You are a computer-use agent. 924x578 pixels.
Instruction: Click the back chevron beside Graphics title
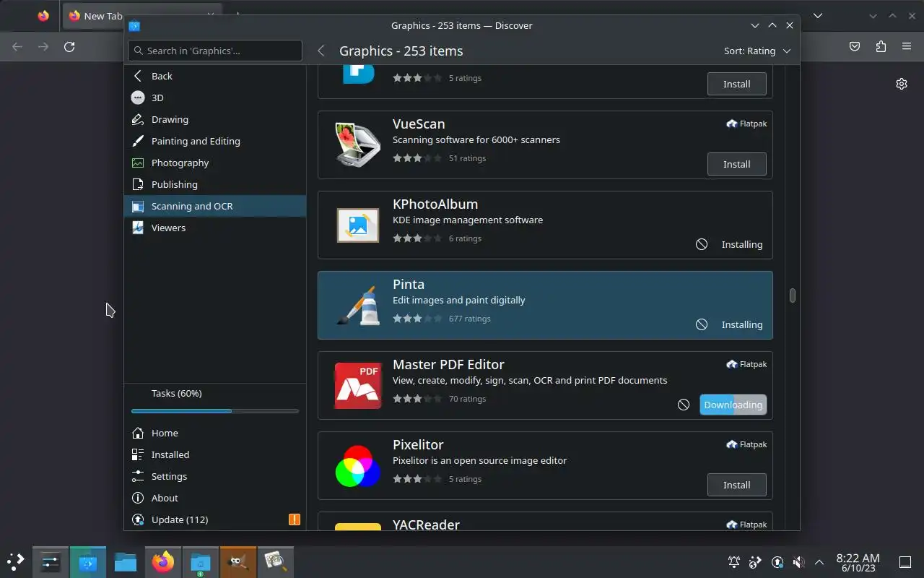321,51
